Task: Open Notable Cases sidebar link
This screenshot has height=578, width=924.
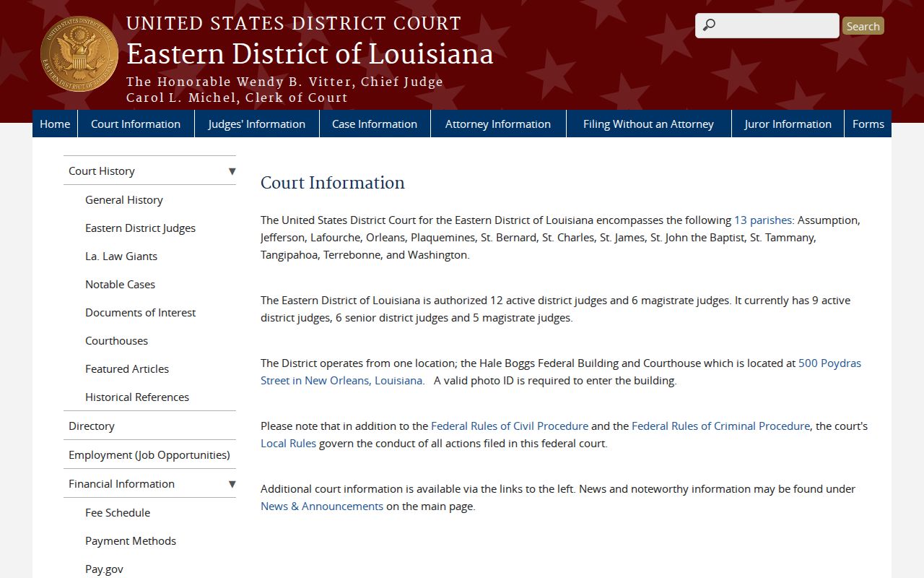Action: [120, 285]
